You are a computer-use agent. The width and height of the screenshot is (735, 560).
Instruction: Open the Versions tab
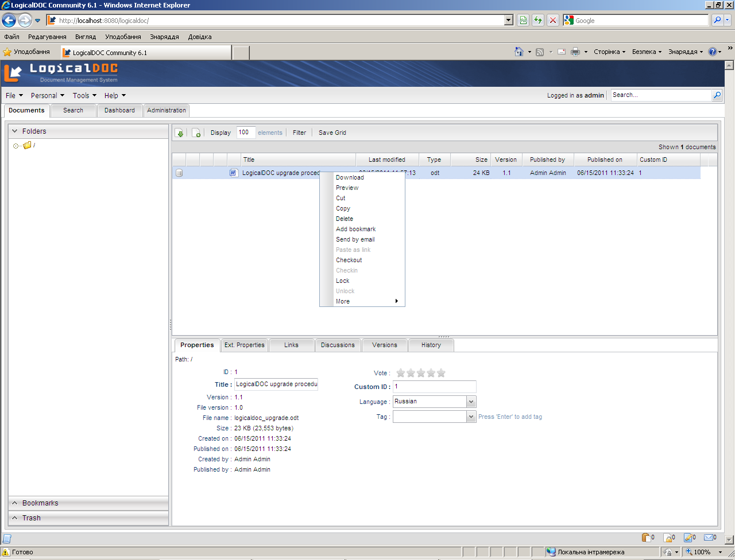point(384,345)
